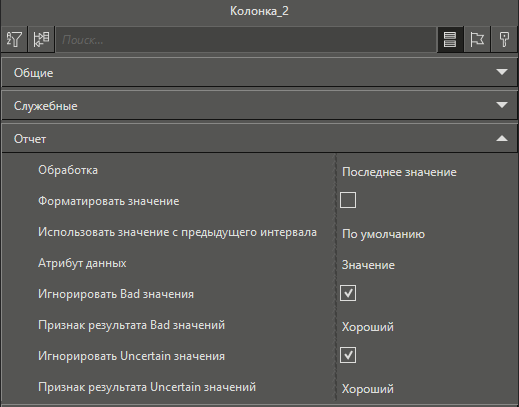Expand the Служебные section arrow
The width and height of the screenshot is (519, 407).
tap(502, 105)
